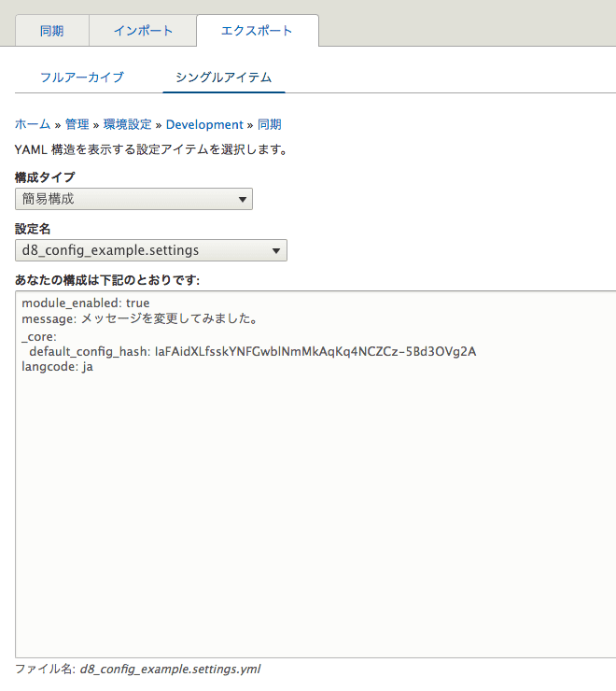Select the エクスポート tab
The height and width of the screenshot is (691, 616).
tap(258, 31)
